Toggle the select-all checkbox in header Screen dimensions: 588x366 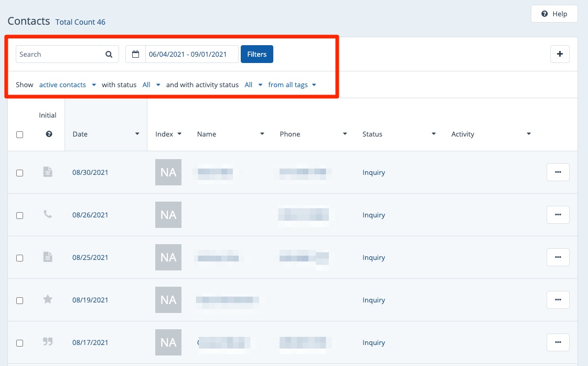pyautogui.click(x=20, y=134)
